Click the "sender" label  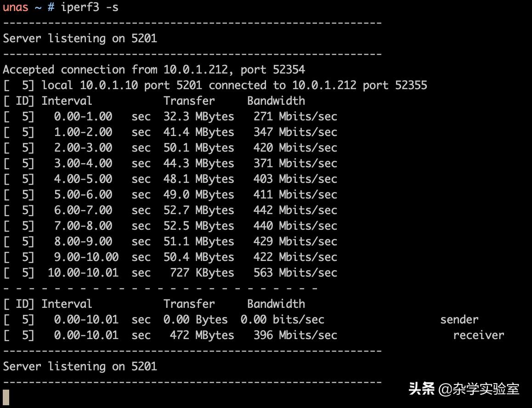click(459, 319)
